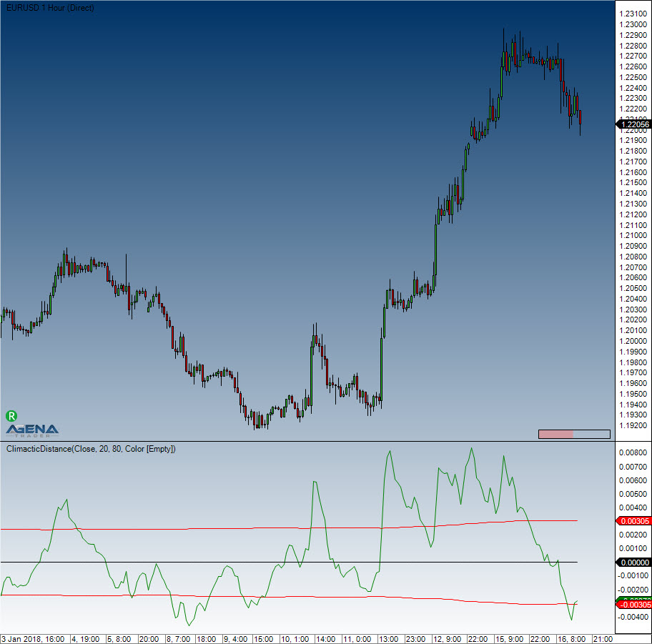Screen dimensions: 652x644
Task: Click the 21:00 time label at axis end
Action: (602, 638)
